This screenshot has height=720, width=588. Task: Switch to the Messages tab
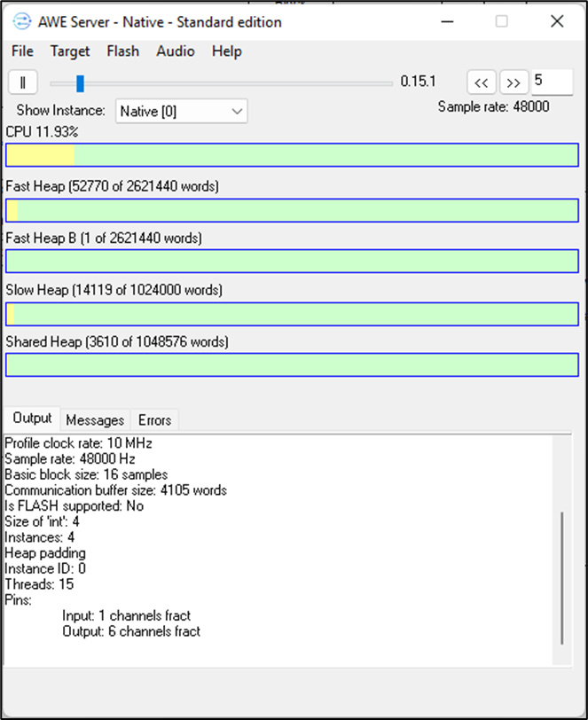95,419
